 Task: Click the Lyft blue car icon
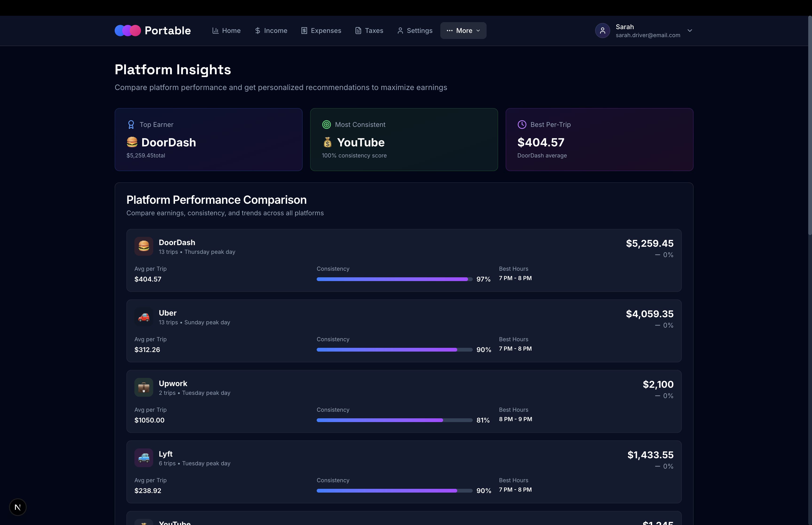[144, 458]
